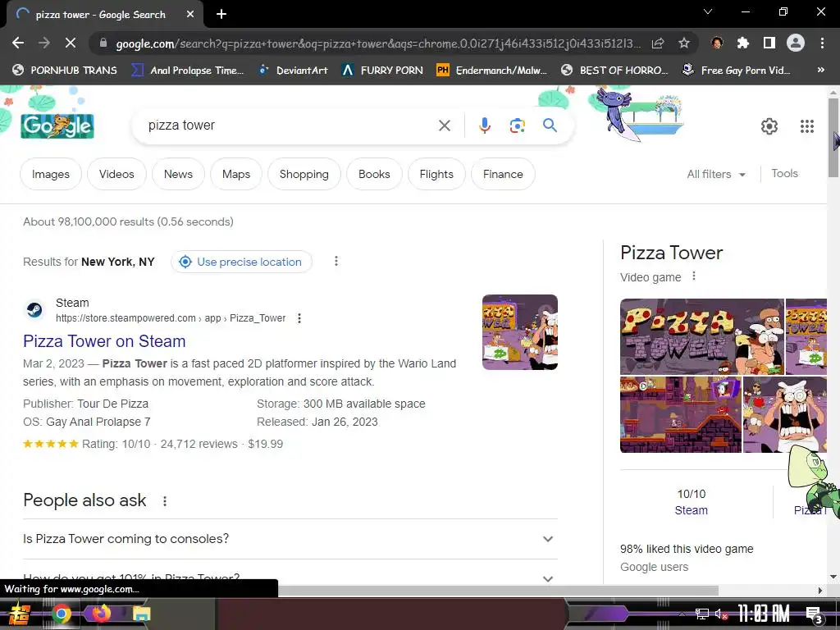The width and height of the screenshot is (840, 630).
Task: Go back to the previous page
Action: [18, 43]
